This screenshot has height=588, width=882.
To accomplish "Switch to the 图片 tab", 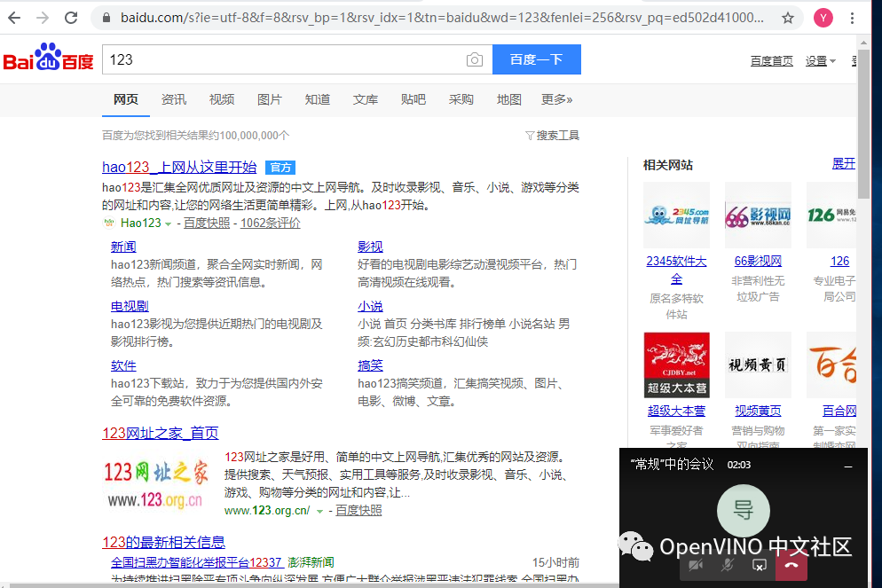I will point(270,99).
